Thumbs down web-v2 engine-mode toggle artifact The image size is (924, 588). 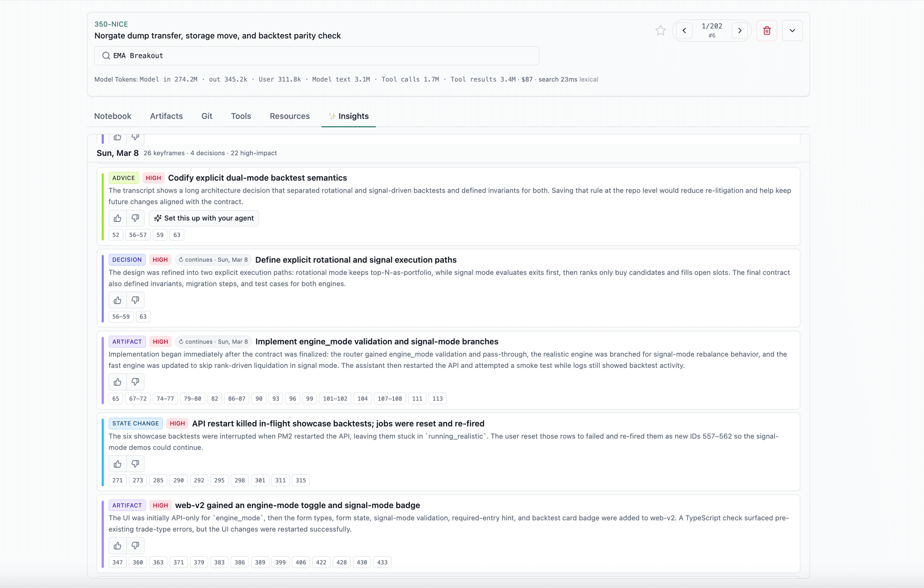point(135,546)
